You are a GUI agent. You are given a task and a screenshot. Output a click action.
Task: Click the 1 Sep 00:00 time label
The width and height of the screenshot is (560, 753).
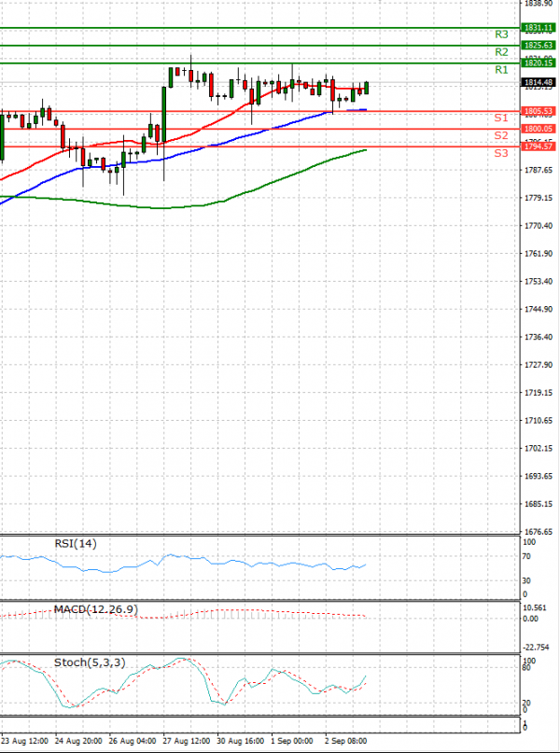tap(292, 741)
